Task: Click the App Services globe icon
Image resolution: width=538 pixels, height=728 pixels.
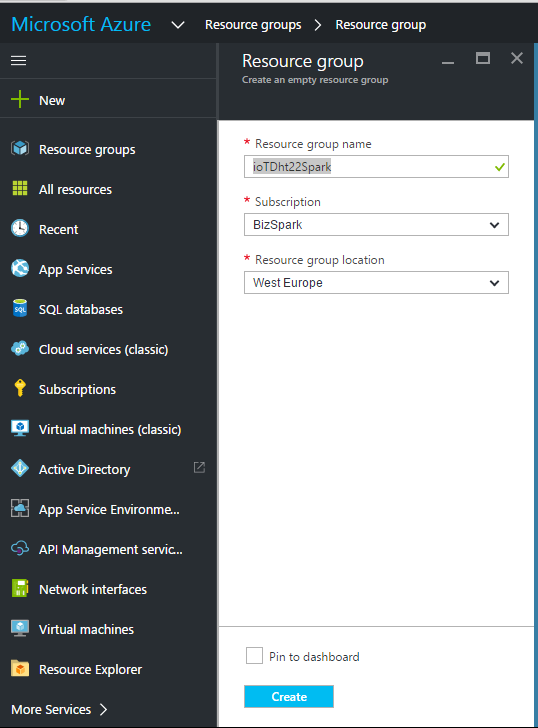Action: 20,268
